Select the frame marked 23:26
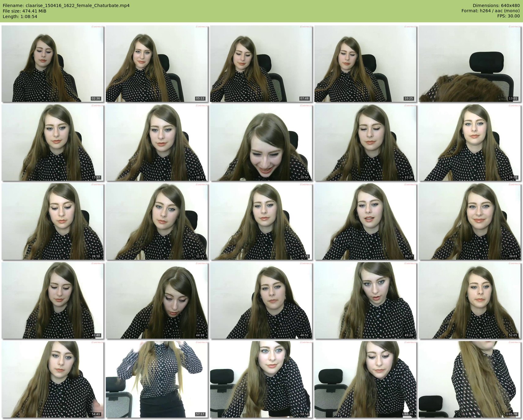Viewport: 523px width, 420px height. tap(365, 143)
